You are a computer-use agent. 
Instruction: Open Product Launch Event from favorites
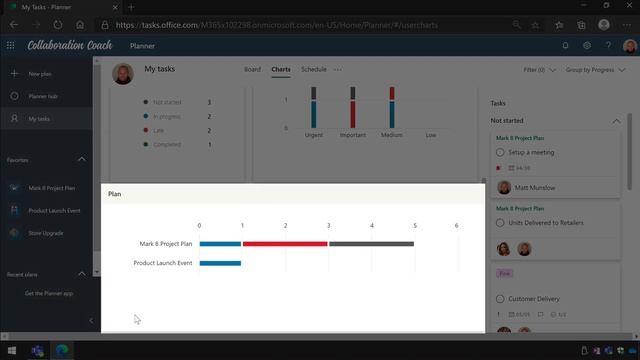[x=54, y=211]
